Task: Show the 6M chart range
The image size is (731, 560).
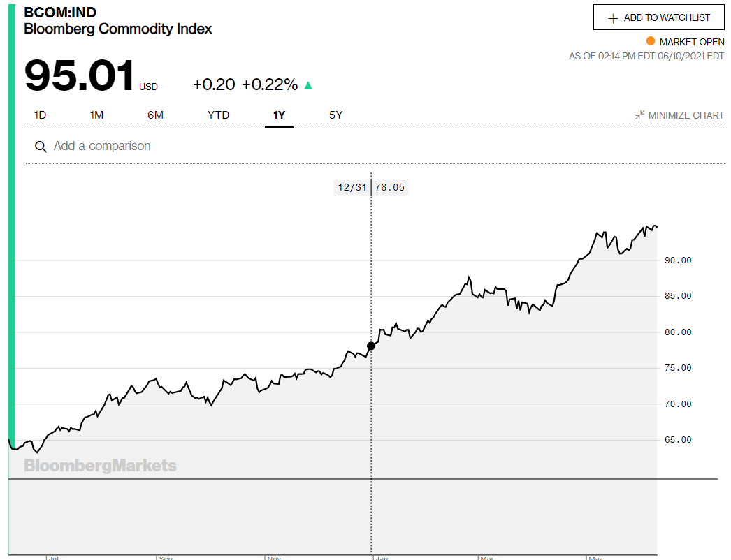Action: (155, 115)
